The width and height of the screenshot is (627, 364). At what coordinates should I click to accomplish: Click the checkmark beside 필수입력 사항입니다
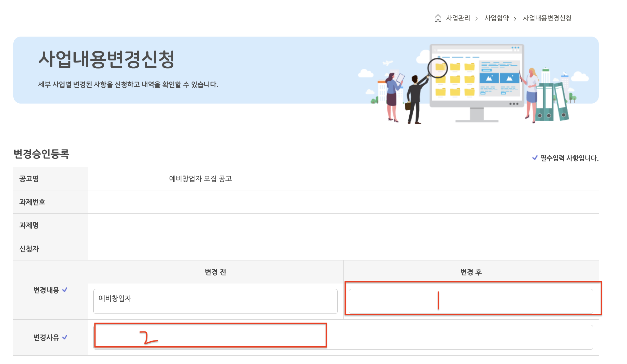[535, 158]
